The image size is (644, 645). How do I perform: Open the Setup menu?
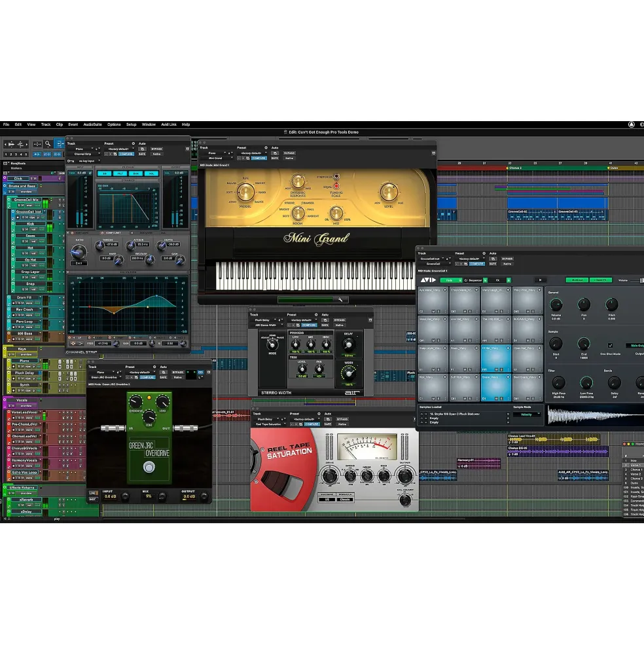click(x=131, y=124)
